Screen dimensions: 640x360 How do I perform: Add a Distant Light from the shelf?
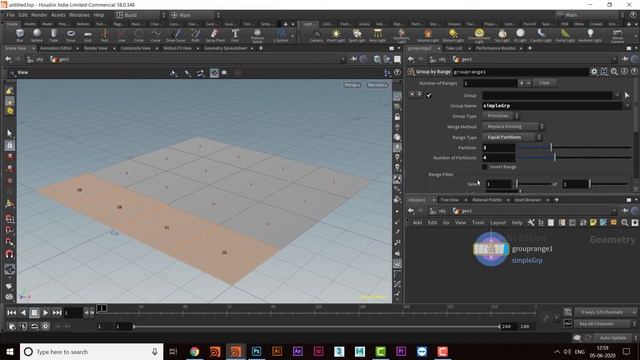[x=453, y=35]
